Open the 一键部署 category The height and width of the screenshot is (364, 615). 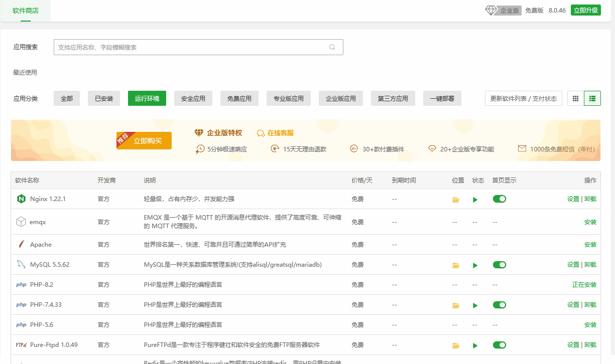442,99
